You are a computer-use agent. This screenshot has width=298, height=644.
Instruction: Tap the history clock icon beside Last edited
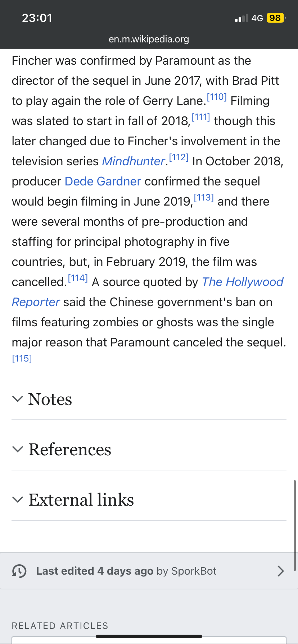tap(19, 571)
